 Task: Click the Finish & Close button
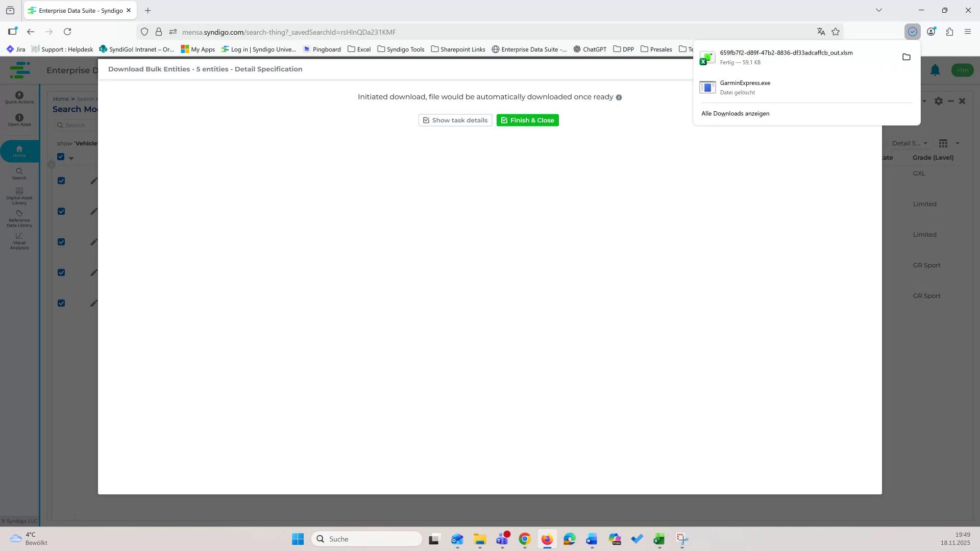click(527, 120)
